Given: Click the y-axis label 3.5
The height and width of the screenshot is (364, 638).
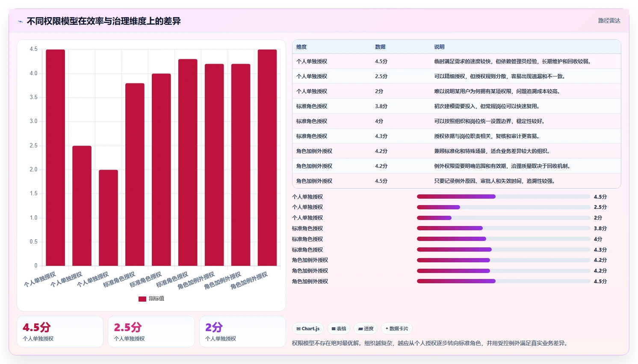Looking at the screenshot, I should 33,97.
